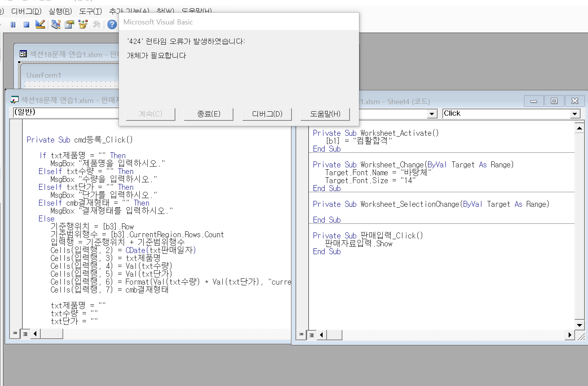Viewport: 588px width, 386px height.
Task: Open the 디버그(D) menu
Action: tap(26, 11)
